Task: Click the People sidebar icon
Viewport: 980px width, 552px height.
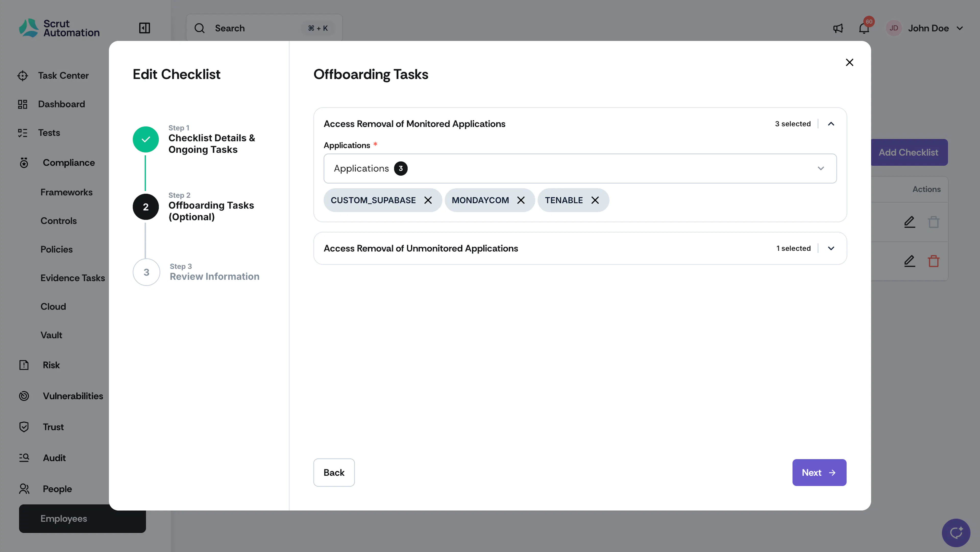Action: 24,489
